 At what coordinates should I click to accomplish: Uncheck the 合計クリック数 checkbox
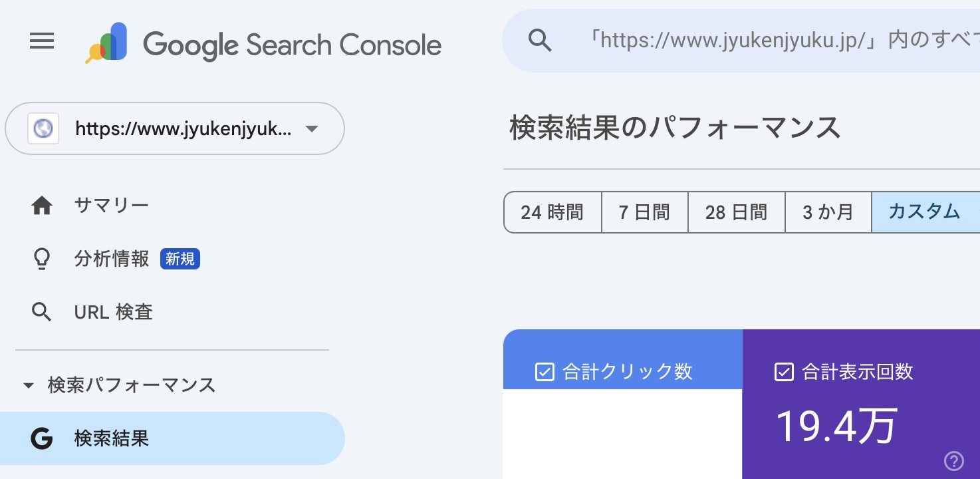pos(545,372)
